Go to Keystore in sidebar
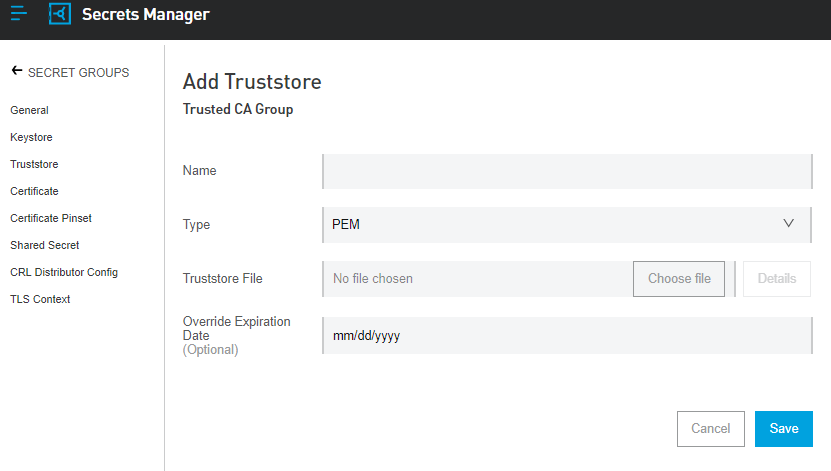Image resolution: width=831 pixels, height=471 pixels. pyautogui.click(x=31, y=137)
